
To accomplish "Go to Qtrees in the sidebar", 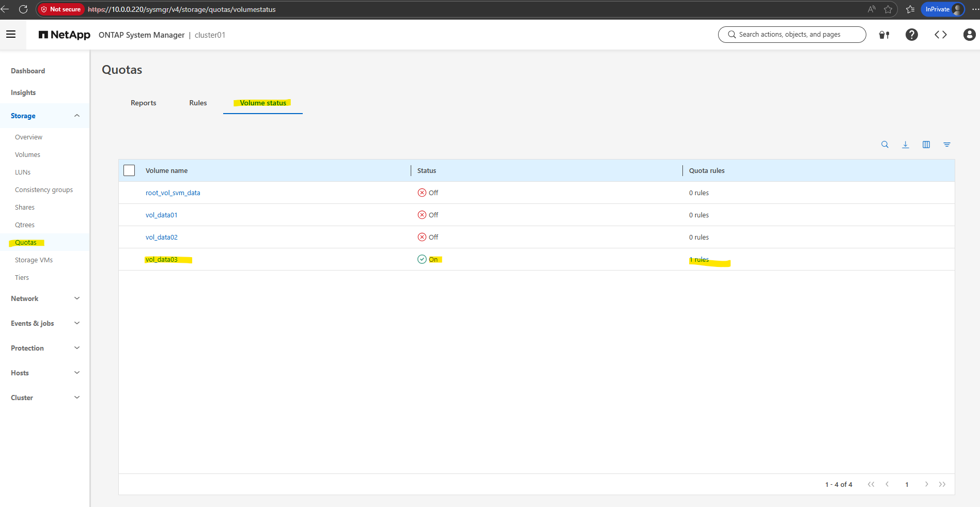I will 25,225.
